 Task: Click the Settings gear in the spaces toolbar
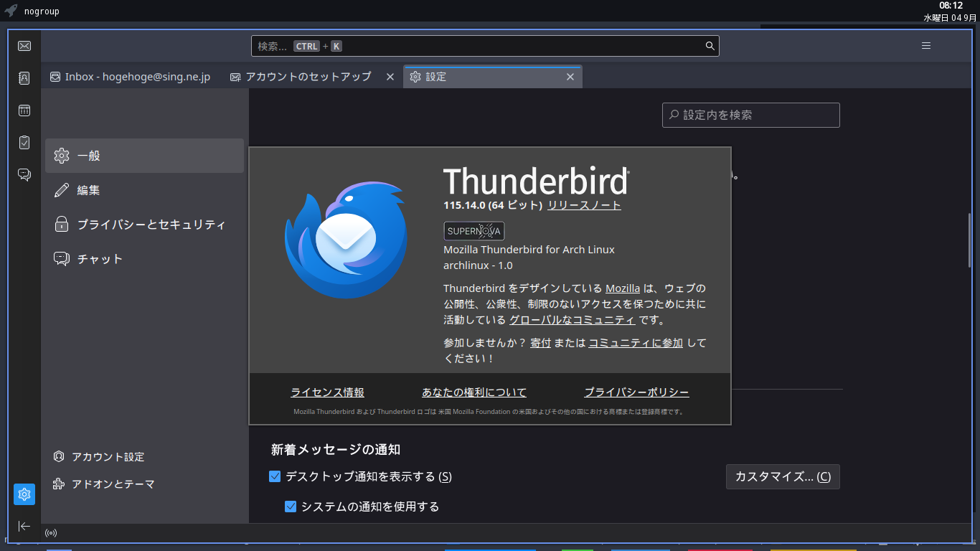coord(24,494)
